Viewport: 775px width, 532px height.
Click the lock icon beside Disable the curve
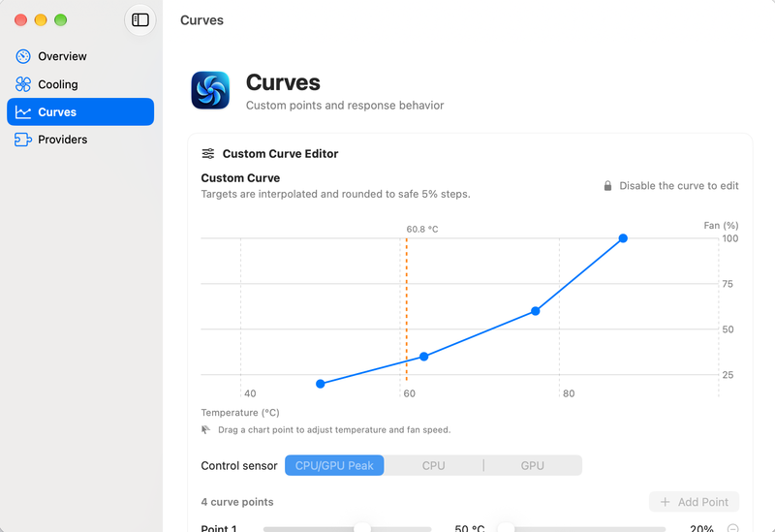(x=608, y=186)
